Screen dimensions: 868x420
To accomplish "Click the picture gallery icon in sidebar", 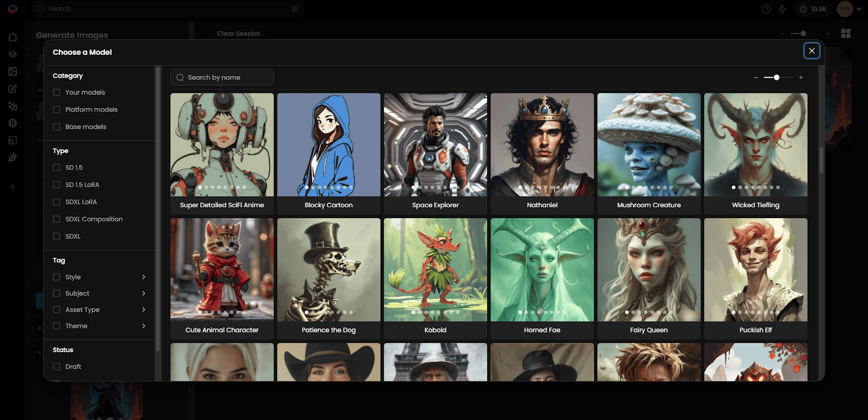I will click(12, 72).
